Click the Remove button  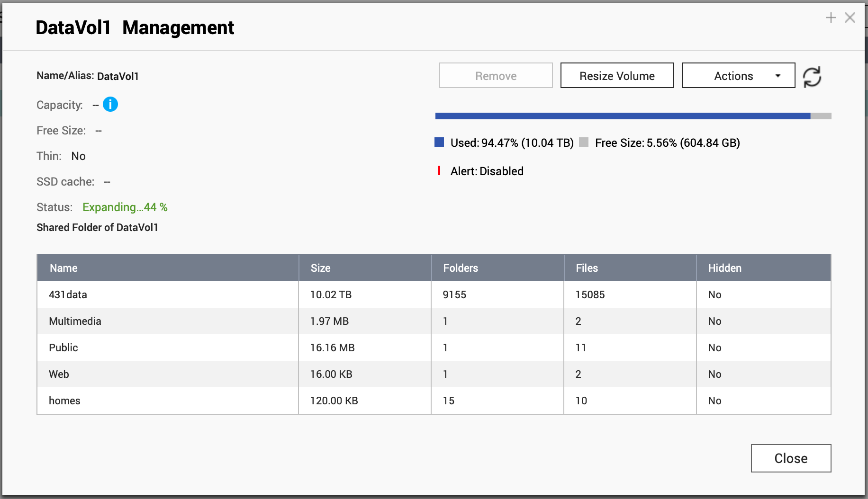point(496,76)
